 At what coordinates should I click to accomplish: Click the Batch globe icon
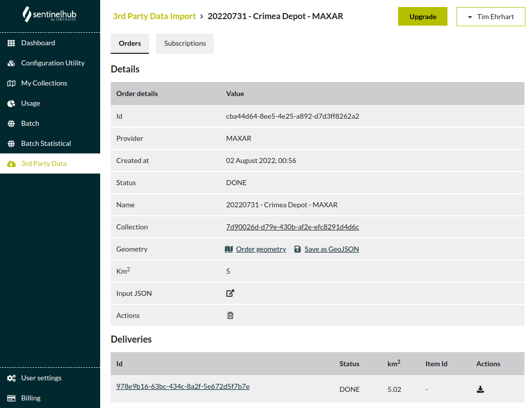(x=11, y=123)
